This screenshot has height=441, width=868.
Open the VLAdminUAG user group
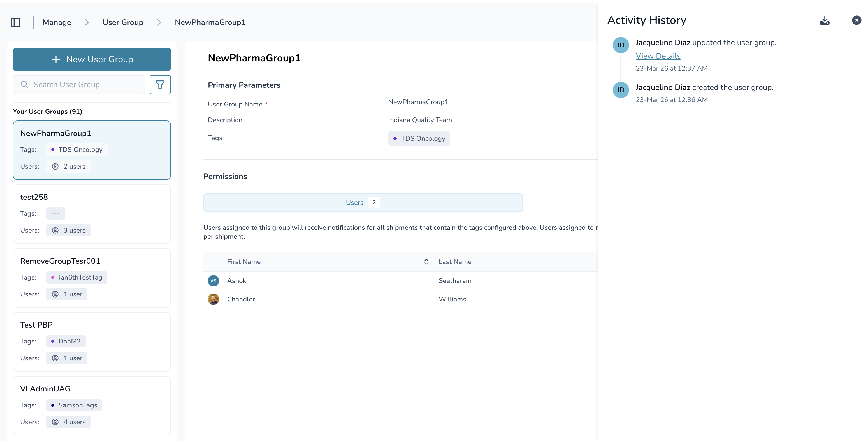(x=92, y=406)
